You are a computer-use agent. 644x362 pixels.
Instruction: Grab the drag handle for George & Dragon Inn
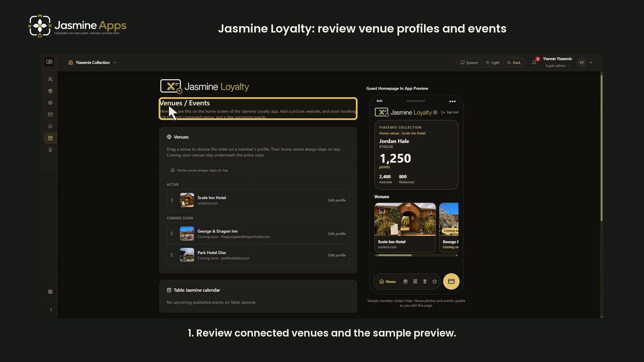tap(172, 234)
